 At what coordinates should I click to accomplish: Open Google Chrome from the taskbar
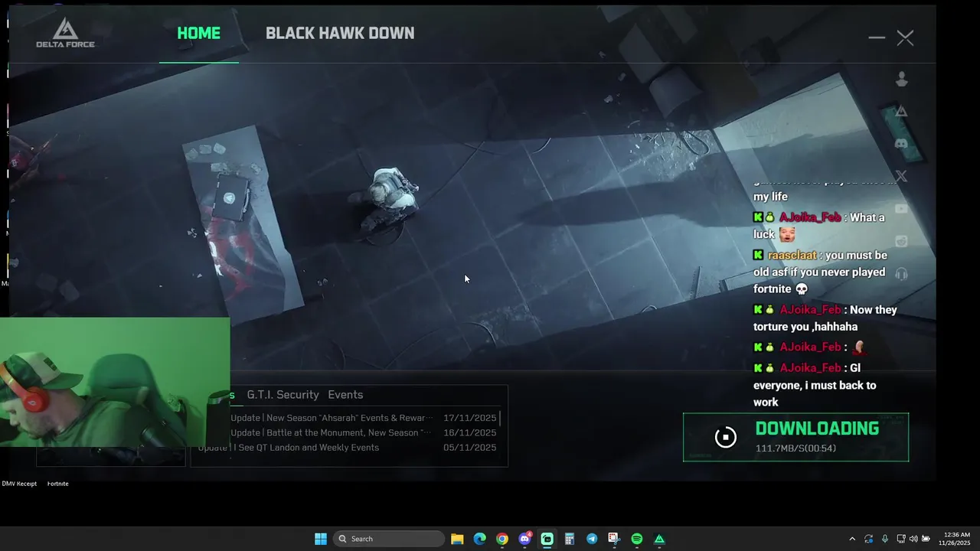click(x=501, y=539)
